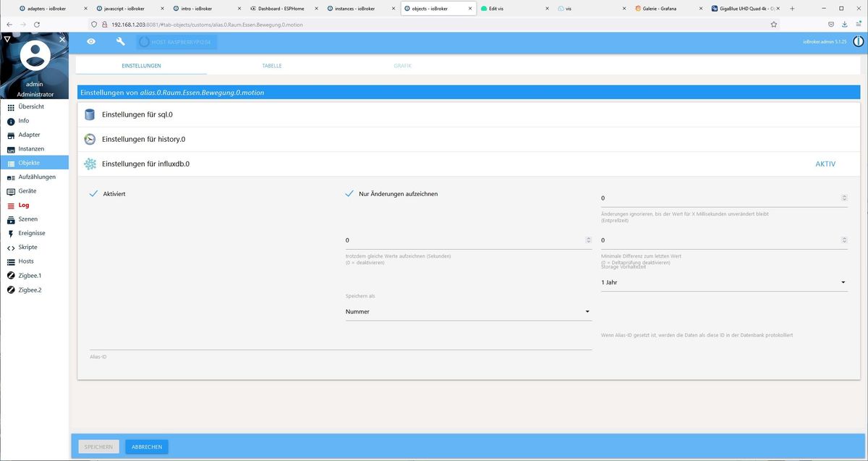The height and width of the screenshot is (461, 868).
Task: Open the Speichern als Nummer dropdown
Action: [468, 312]
